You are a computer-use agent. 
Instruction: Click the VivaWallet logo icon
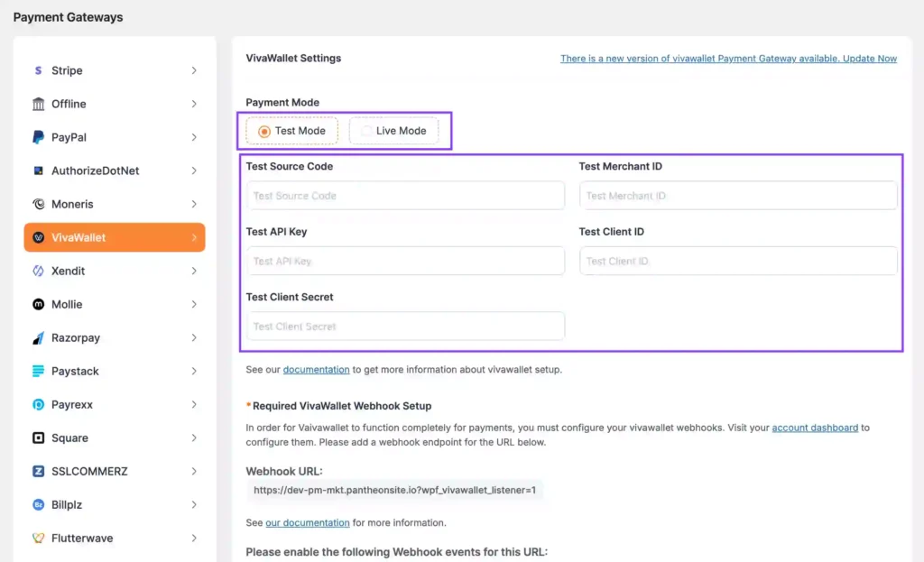coord(38,237)
